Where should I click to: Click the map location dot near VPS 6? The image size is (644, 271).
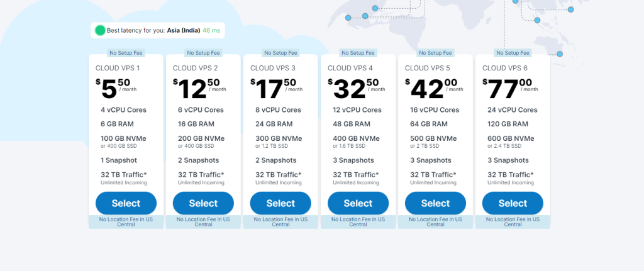559,54
